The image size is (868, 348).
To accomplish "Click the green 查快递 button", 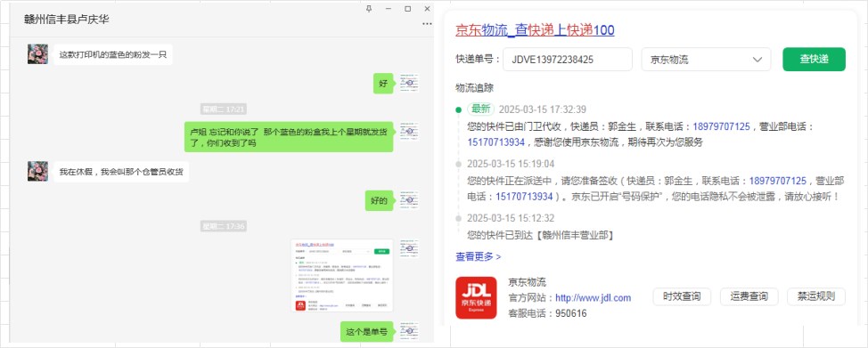I will click(x=814, y=60).
